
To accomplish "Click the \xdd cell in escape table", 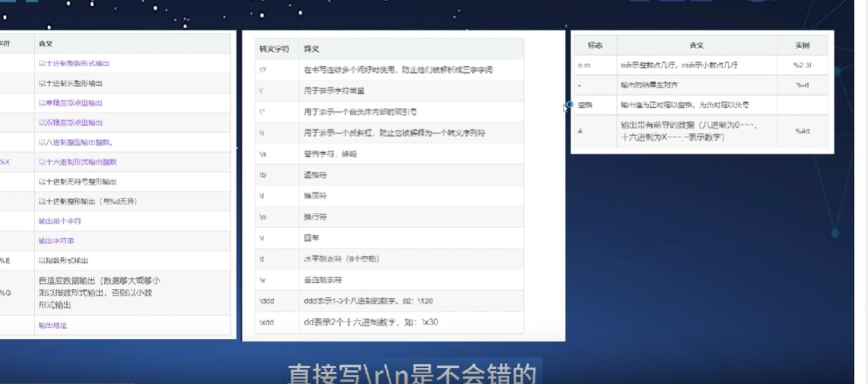I will [277, 322].
